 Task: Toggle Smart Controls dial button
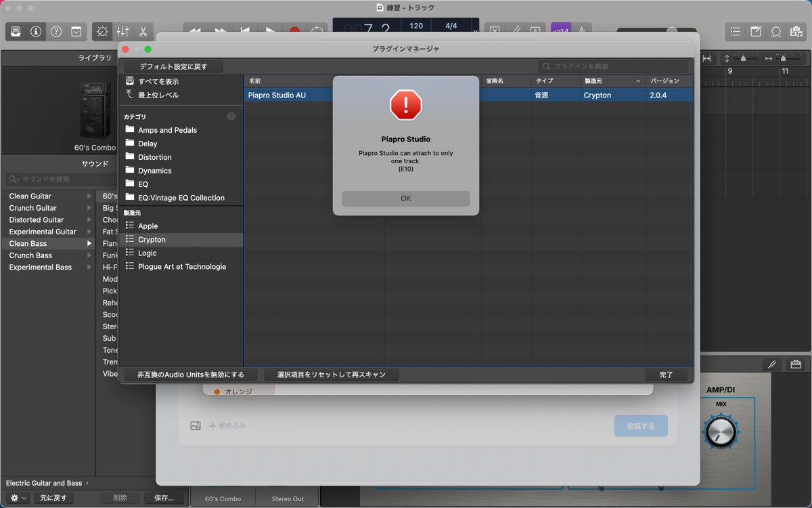coord(102,31)
